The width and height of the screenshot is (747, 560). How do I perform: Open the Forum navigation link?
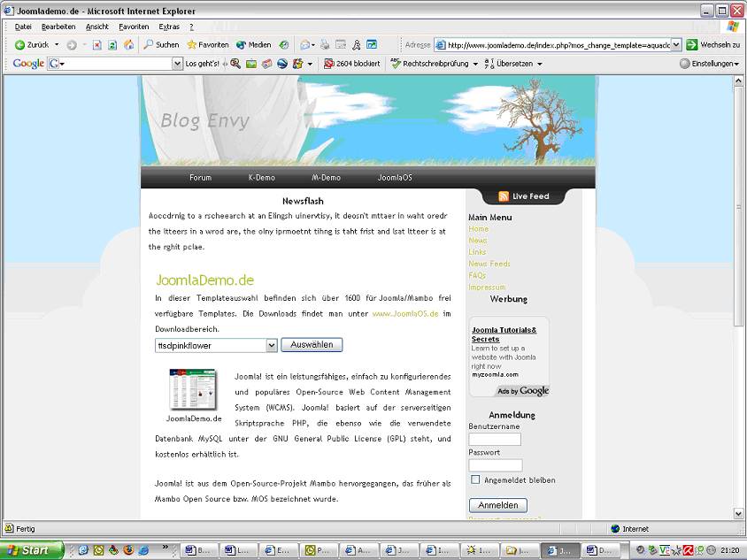click(x=200, y=178)
